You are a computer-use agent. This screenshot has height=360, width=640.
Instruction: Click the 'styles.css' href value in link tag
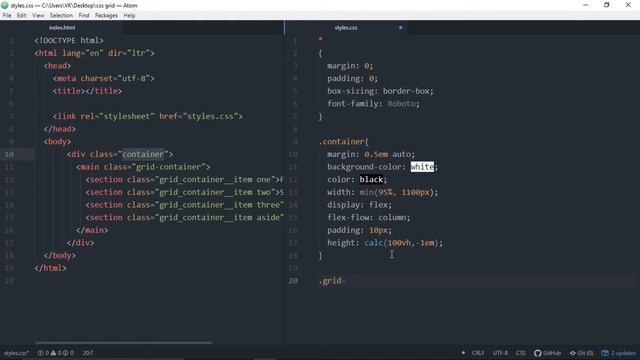pos(212,116)
